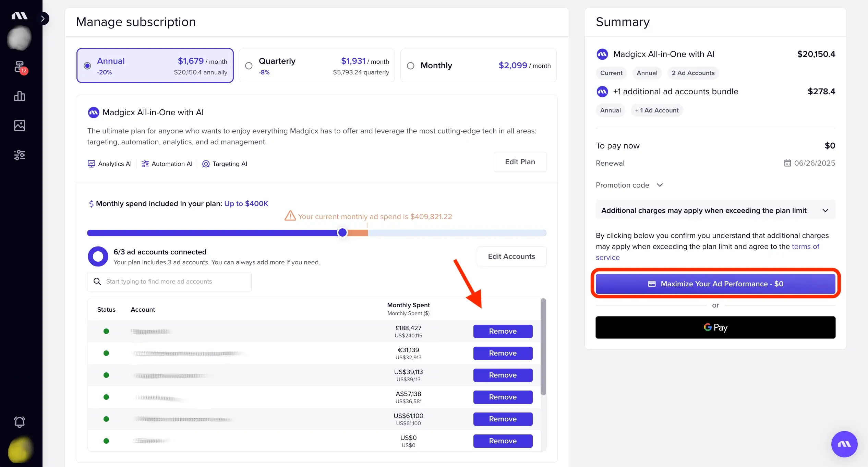Click the Madgicx logo in sidebar
Screen dimensions: 868x467
[19, 16]
